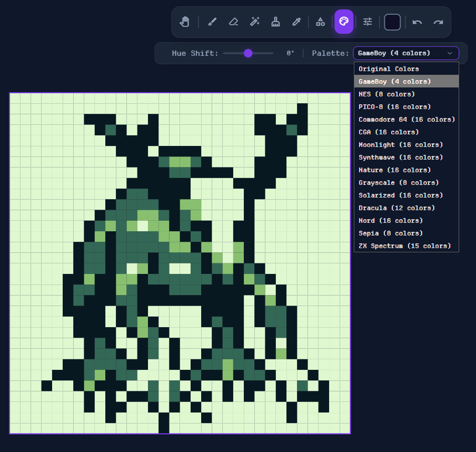
Task: Choose Commodore 64 (16 colors) palette
Action: click(x=406, y=120)
